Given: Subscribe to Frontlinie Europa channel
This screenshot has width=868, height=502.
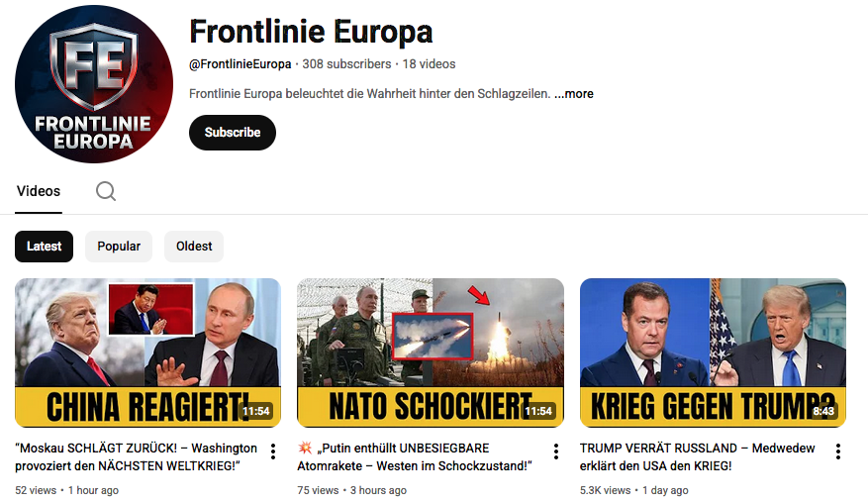Looking at the screenshot, I should (233, 133).
